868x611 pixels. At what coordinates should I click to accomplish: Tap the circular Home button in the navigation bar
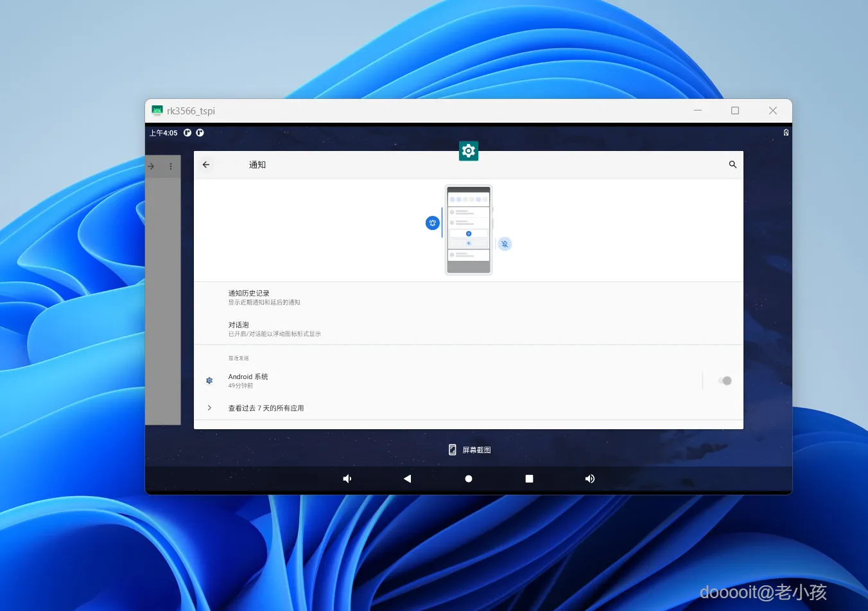tap(469, 479)
